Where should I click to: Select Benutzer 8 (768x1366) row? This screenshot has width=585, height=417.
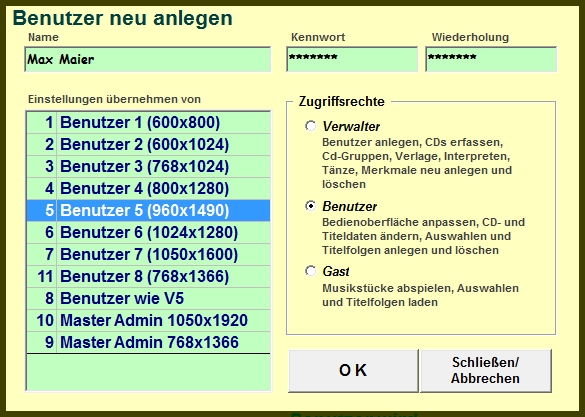[x=148, y=276]
